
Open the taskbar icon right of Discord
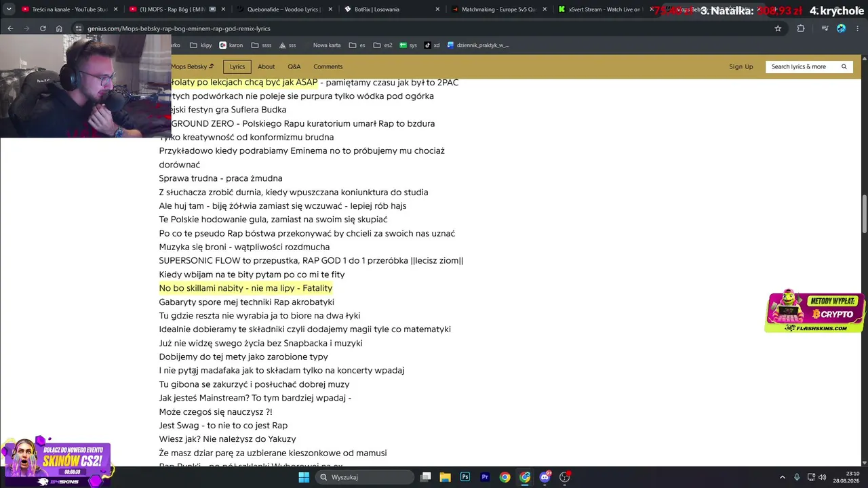[565, 477]
